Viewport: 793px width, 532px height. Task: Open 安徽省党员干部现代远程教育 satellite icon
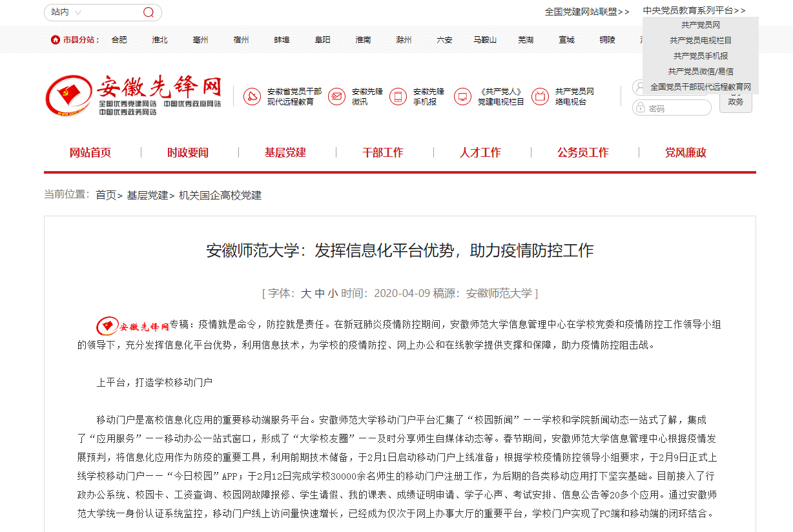pos(252,97)
